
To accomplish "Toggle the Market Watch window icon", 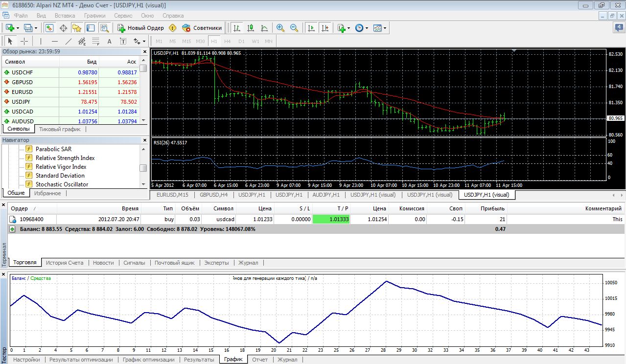I will point(49,28).
